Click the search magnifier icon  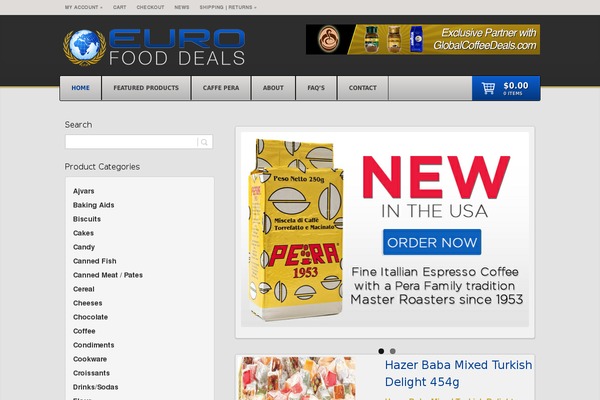204,142
